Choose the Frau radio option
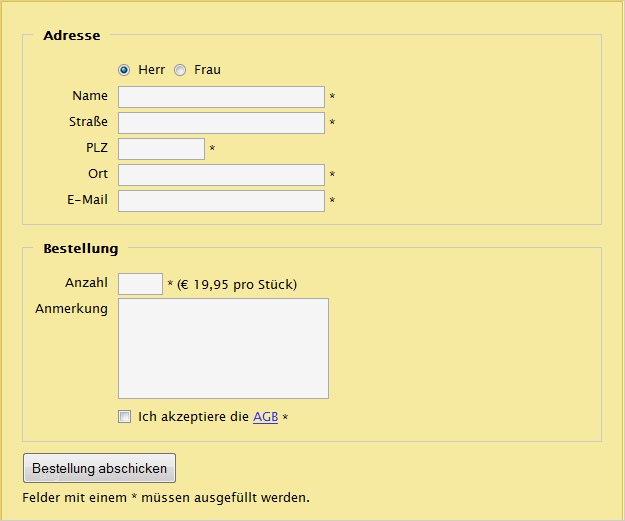 (x=180, y=70)
